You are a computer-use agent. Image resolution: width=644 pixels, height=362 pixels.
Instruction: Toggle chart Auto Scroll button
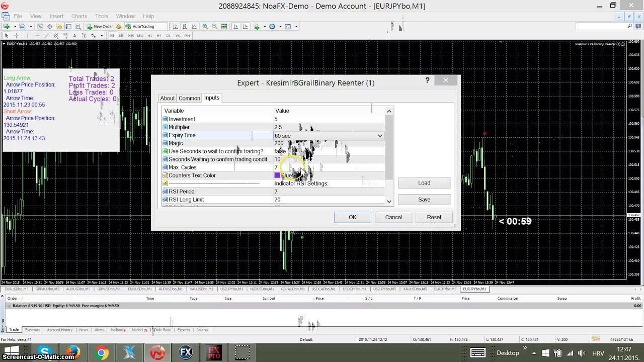coord(235,26)
